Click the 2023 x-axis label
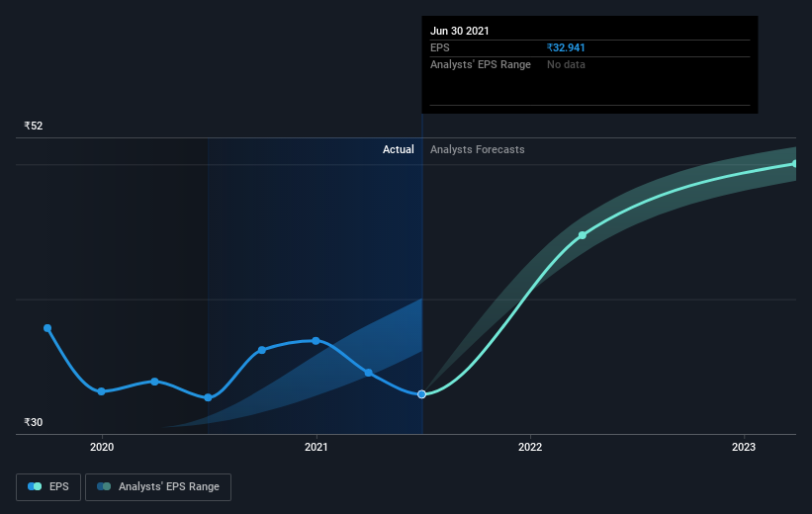Viewport: 812px width, 514px height. pyautogui.click(x=744, y=447)
